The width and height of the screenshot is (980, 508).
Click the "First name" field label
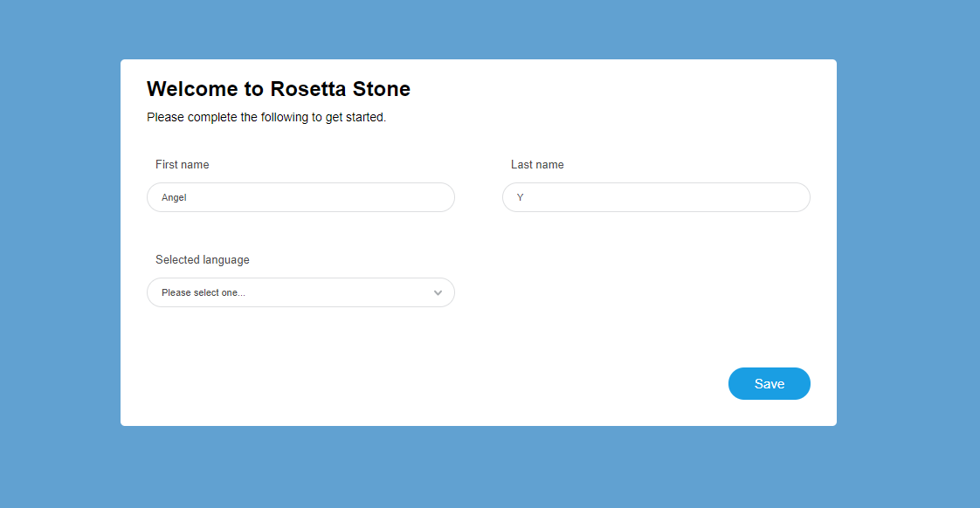(183, 165)
